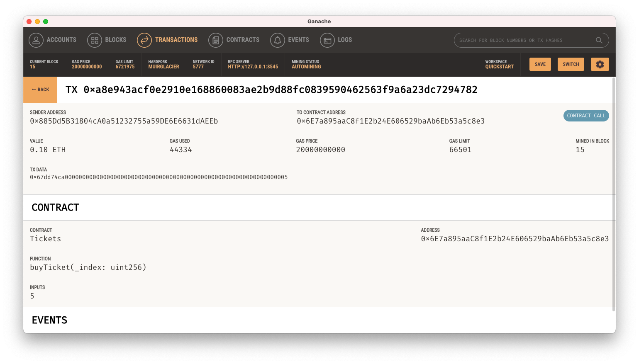Click the transaction hash in the header
Screen dimensions: 639x364
pyautogui.click(x=280, y=90)
